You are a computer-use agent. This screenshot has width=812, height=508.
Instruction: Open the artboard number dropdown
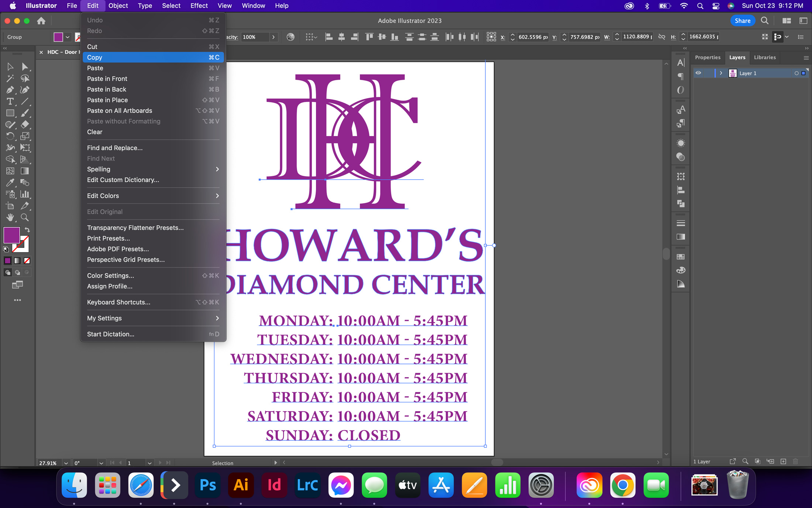pyautogui.click(x=149, y=463)
